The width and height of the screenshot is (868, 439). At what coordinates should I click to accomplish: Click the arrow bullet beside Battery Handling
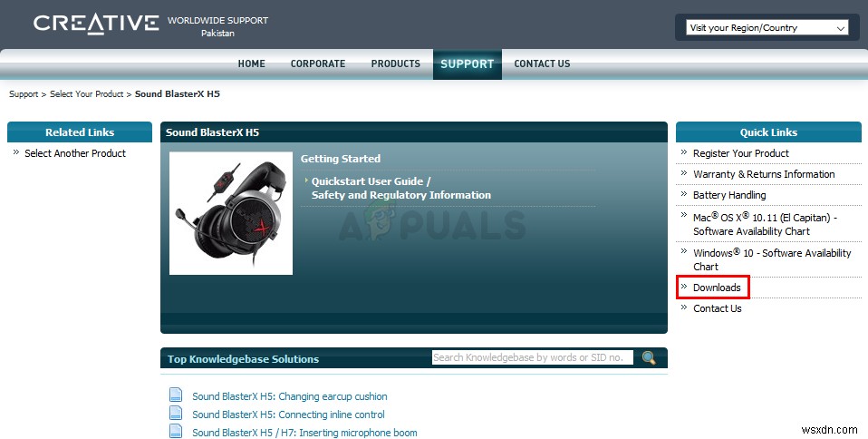point(684,194)
